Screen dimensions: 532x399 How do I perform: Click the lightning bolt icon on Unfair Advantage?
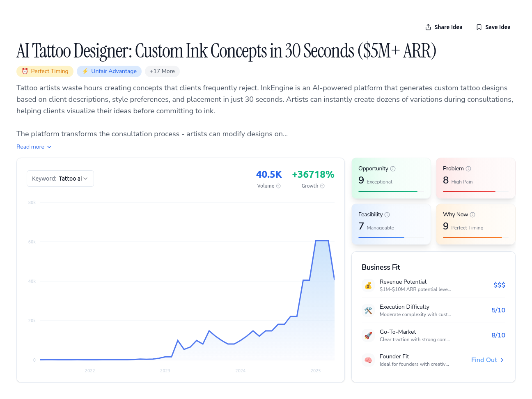85,71
